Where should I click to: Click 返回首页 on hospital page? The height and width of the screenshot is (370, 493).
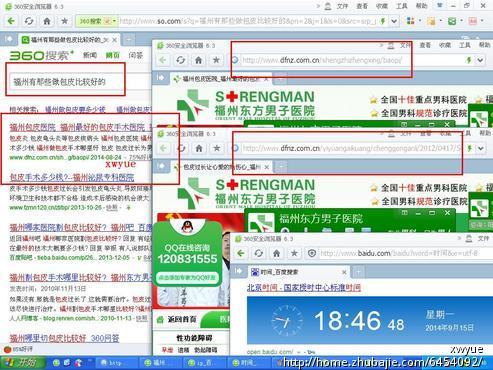coord(177,320)
